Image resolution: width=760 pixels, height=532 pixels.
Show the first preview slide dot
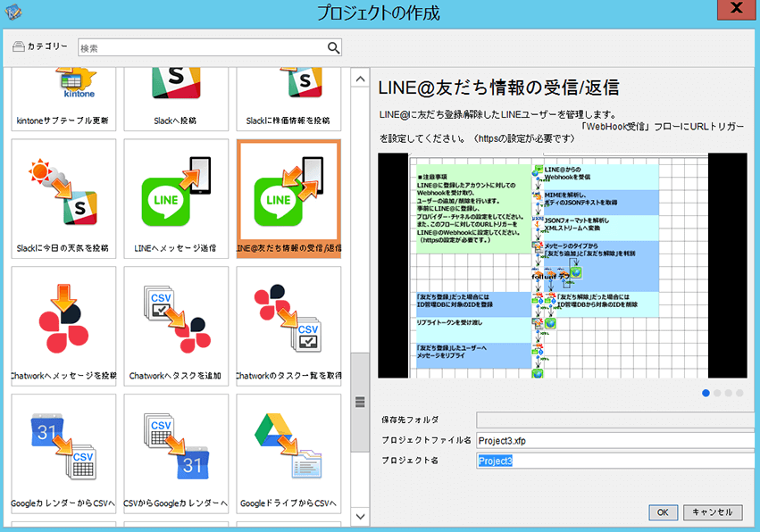(x=706, y=393)
